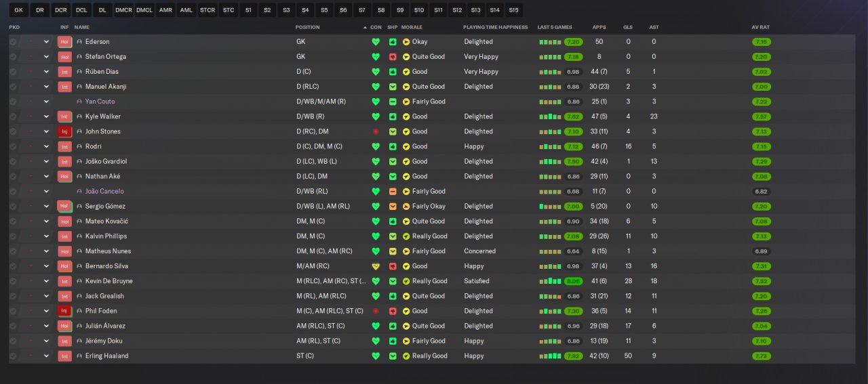Open the position dropdown arrow for Jack Grealish
Screen dimensions: 868x384
(46, 297)
